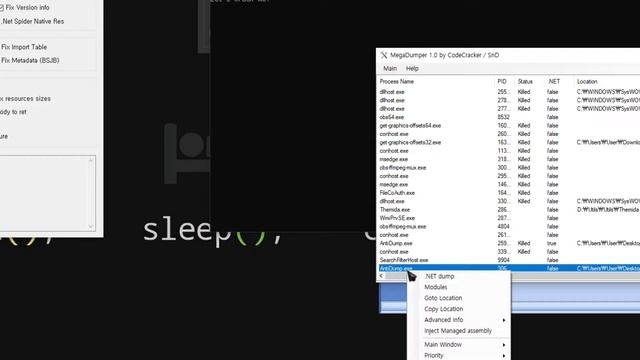Click PID 4804 cell of obs-ffmpeg-mux.exe

(504, 227)
